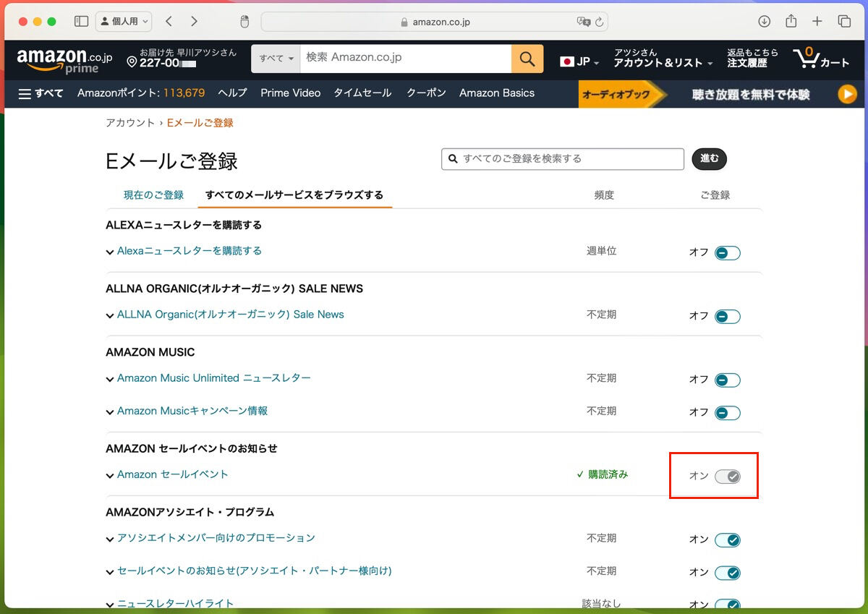Switch on Amazon Music Unlimited ニュースレター toggle
This screenshot has width=868, height=614.
pyautogui.click(x=728, y=380)
